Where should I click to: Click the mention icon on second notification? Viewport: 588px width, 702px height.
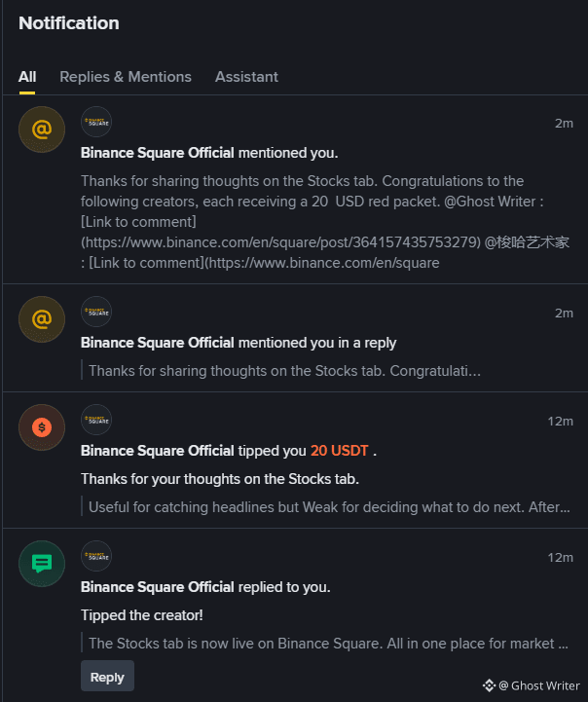(42, 319)
